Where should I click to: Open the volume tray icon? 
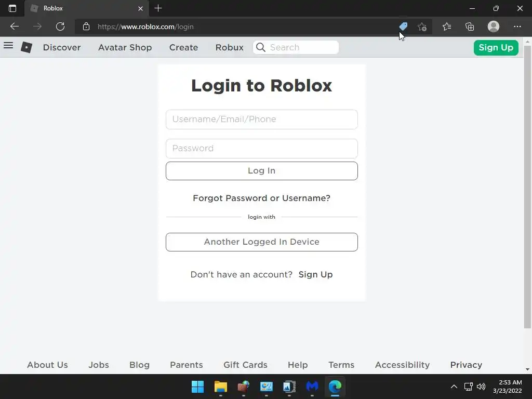481,387
